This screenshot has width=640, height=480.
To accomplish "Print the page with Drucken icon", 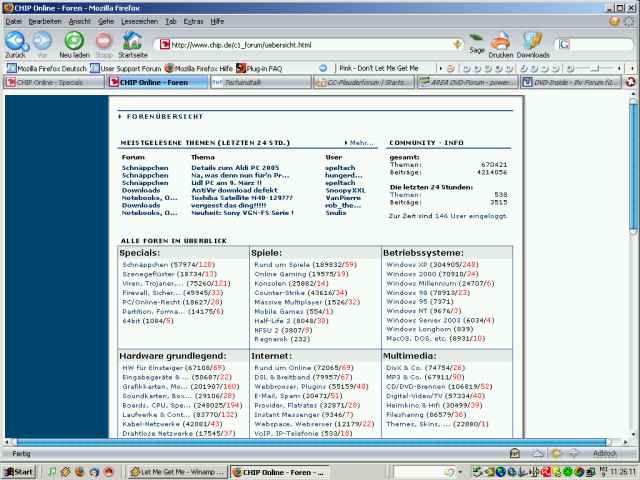I will click(x=500, y=41).
